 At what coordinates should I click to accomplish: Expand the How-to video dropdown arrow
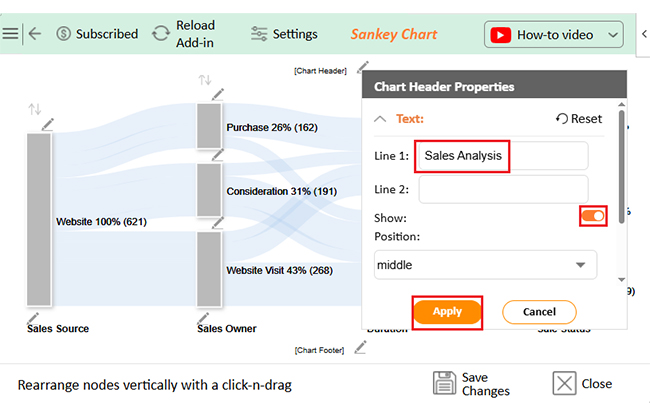pos(613,35)
